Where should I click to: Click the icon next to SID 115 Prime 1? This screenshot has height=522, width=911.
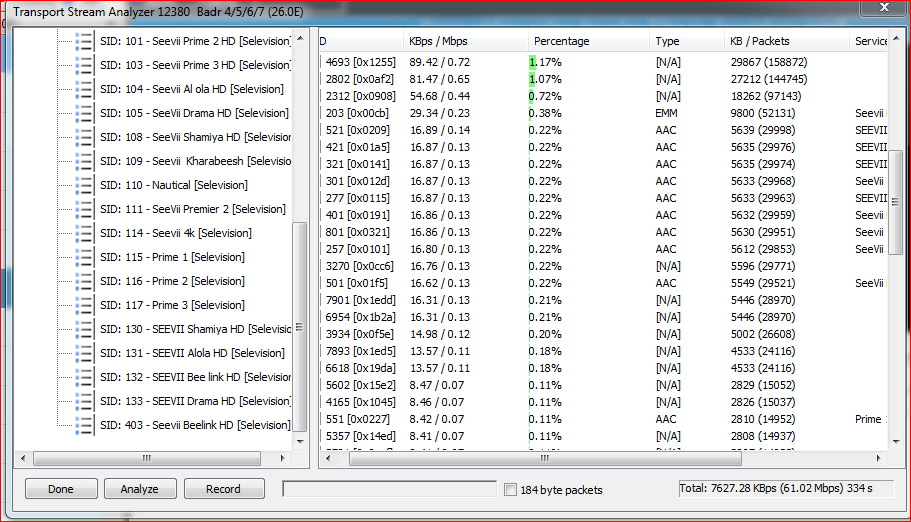point(85,257)
